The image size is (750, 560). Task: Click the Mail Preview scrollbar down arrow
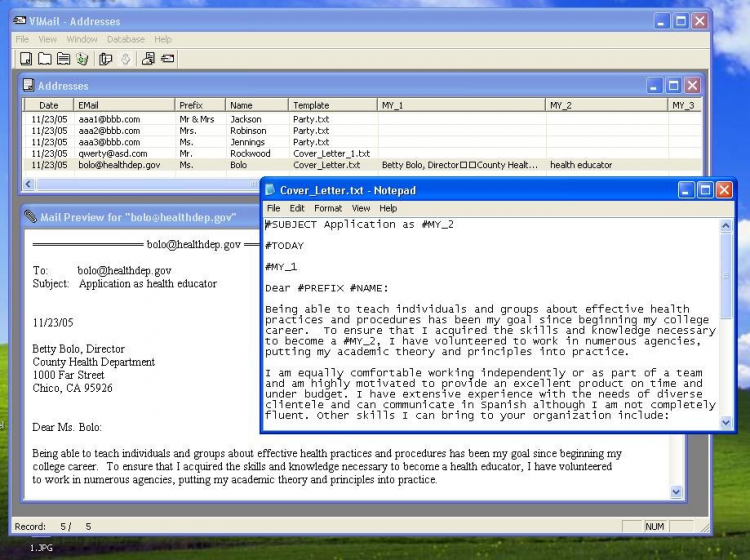tap(676, 492)
